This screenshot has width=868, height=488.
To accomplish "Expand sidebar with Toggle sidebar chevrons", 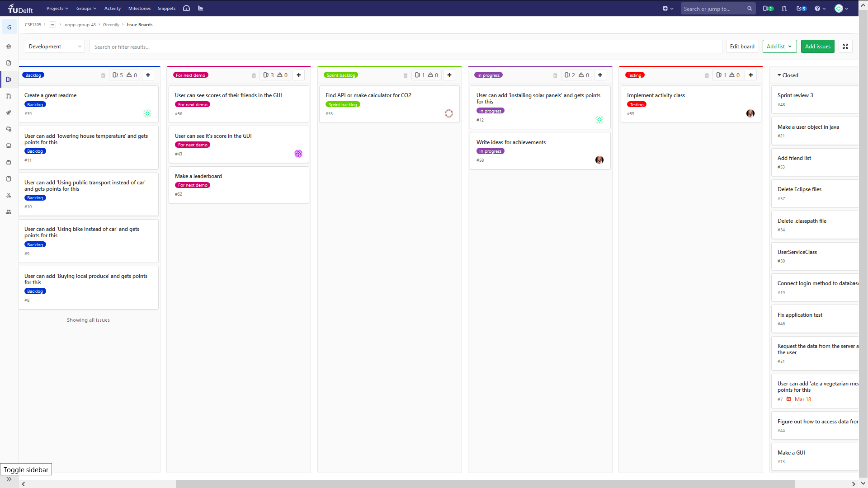I will [9, 479].
